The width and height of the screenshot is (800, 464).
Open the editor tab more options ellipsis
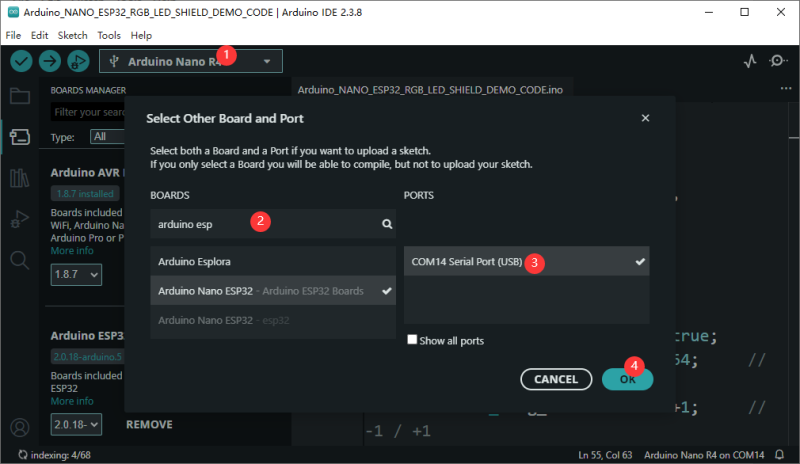(x=786, y=89)
